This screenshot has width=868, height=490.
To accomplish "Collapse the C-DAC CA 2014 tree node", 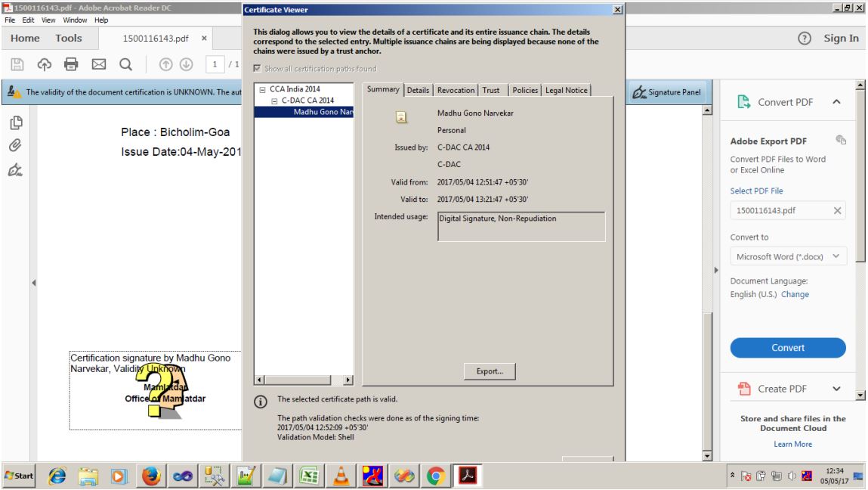I will pos(274,101).
